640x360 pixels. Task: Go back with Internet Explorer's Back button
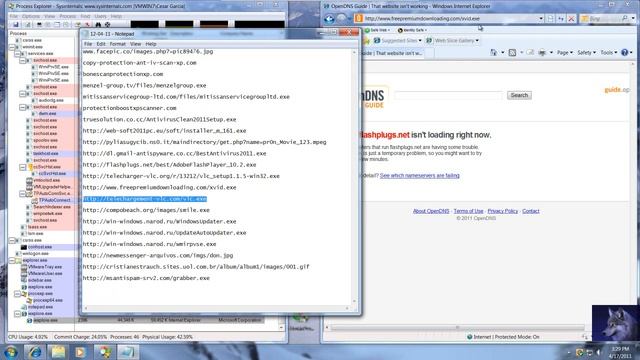click(329, 18)
